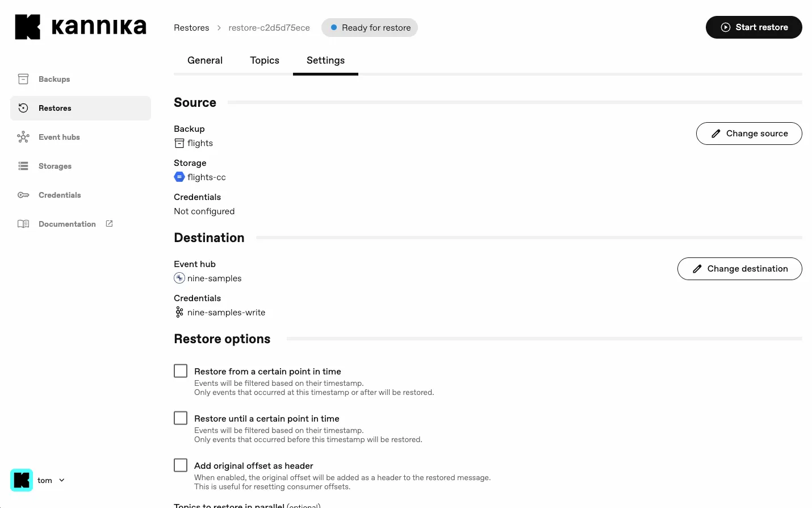812x508 pixels.
Task: Navigate back via the Restores breadcrumb
Action: coord(191,27)
